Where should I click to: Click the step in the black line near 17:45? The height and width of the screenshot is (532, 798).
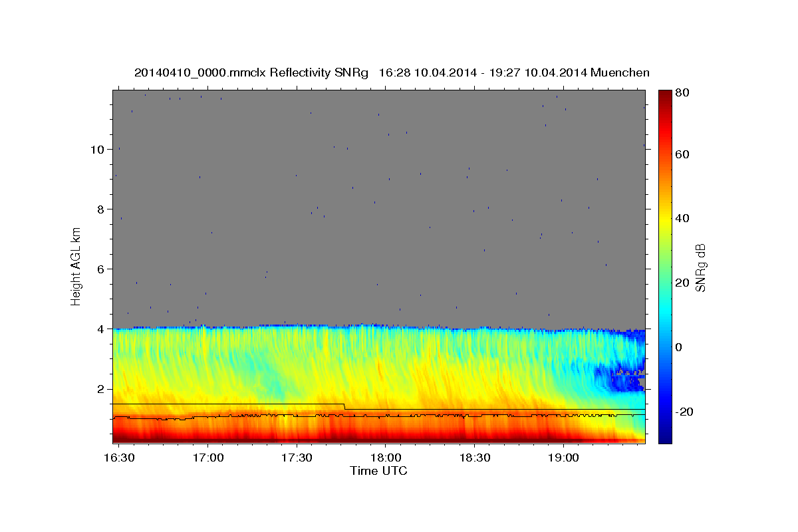pyautogui.click(x=344, y=406)
